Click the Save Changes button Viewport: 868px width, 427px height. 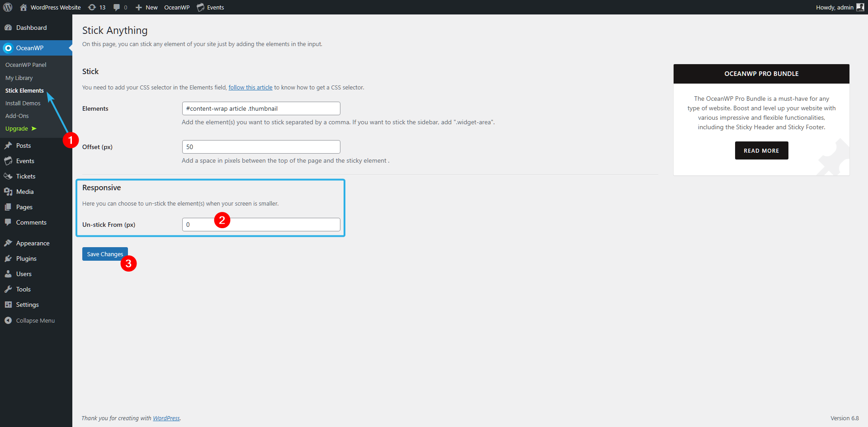click(105, 254)
